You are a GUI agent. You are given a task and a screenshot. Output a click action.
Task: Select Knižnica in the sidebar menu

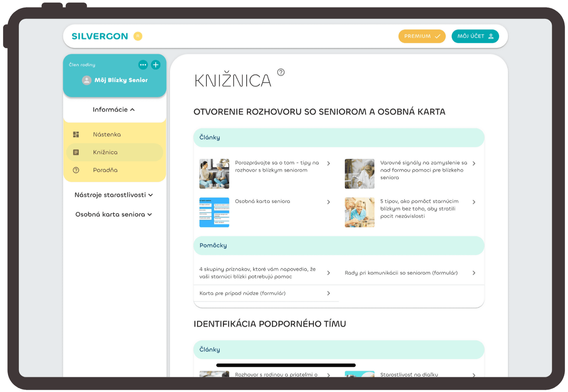(105, 152)
